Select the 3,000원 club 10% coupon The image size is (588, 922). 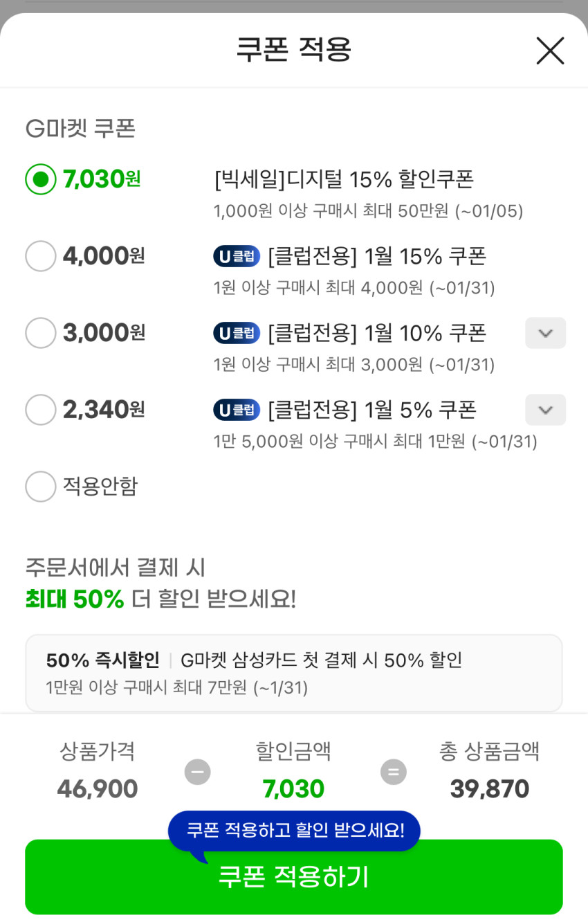[41, 333]
